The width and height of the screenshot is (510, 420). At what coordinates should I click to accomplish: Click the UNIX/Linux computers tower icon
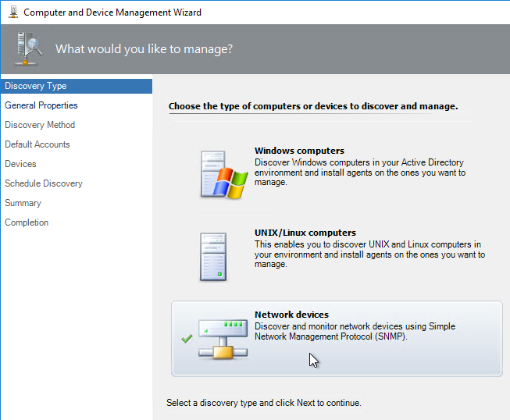(213, 257)
